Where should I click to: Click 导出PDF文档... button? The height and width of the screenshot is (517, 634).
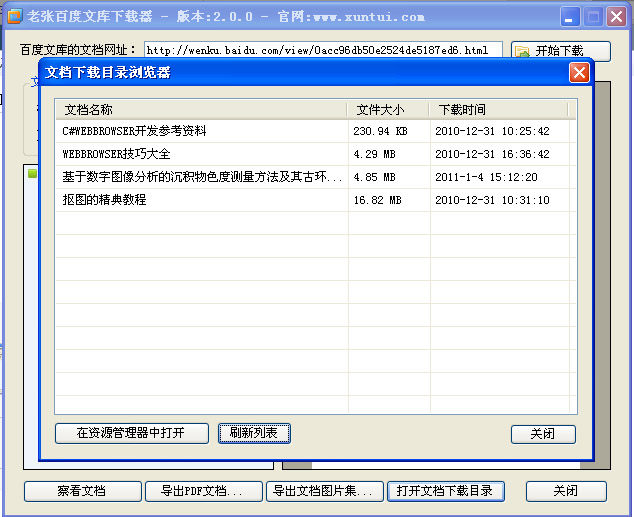204,491
